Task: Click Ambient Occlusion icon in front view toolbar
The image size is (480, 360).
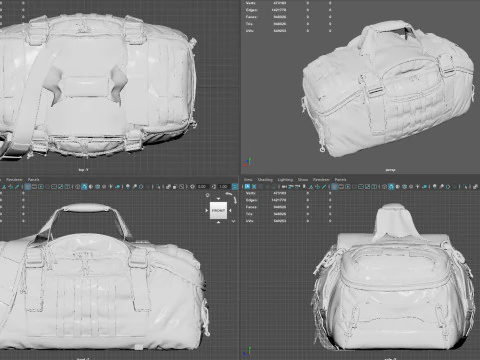Action: click(x=128, y=187)
